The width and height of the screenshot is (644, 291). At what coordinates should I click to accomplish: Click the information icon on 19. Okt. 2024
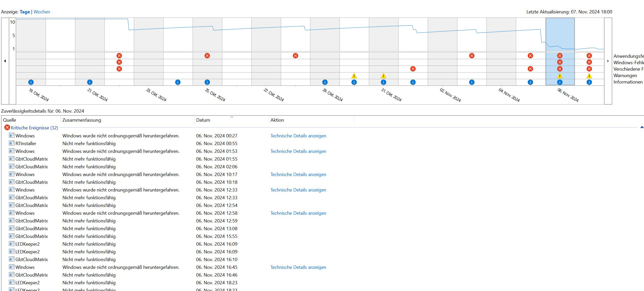tap(31, 82)
